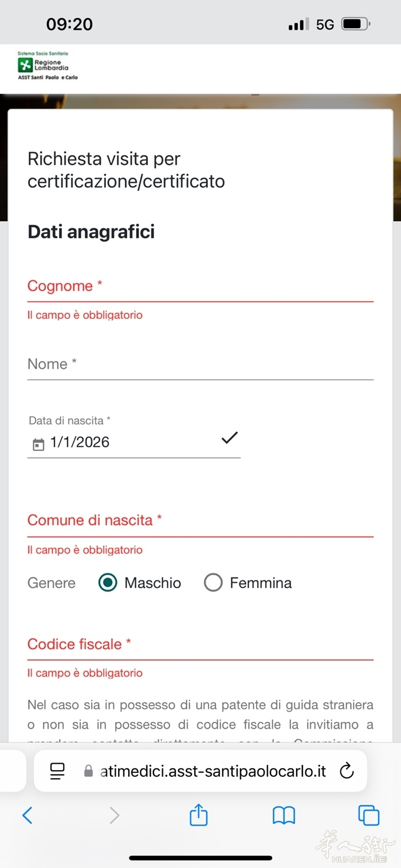Tap the padlock icon in address bar
The image size is (401, 868).
(x=88, y=771)
